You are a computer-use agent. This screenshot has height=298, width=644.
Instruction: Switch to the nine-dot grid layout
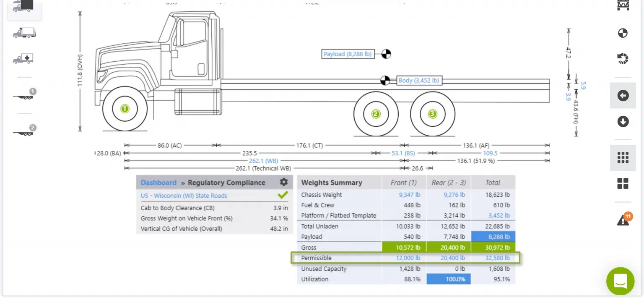tap(623, 157)
